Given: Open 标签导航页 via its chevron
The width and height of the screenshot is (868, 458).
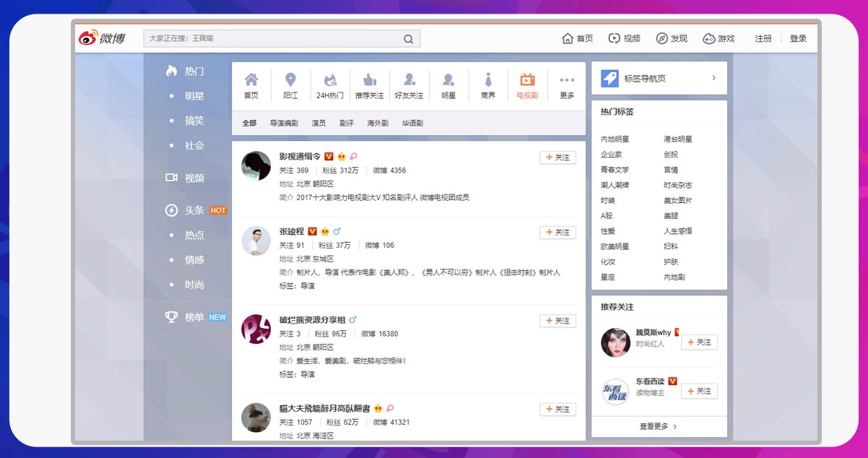Looking at the screenshot, I should 713,78.
